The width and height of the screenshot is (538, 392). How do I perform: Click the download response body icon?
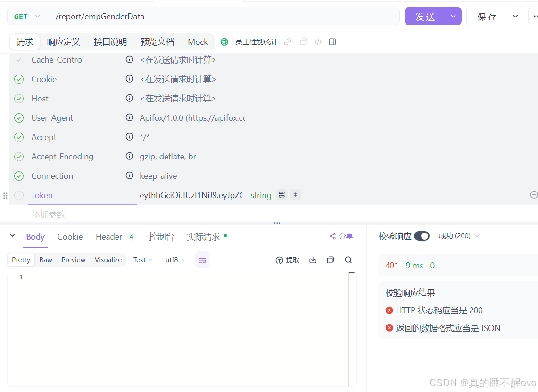[x=313, y=259]
